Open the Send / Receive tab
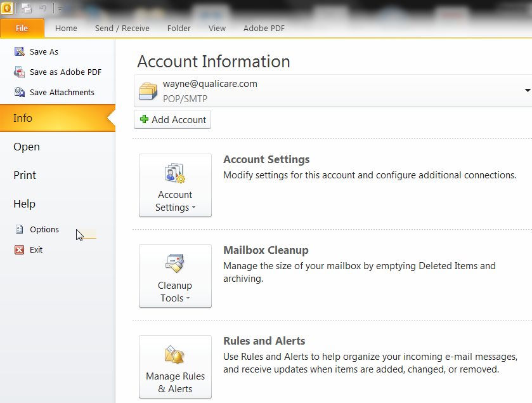This screenshot has height=403, width=532. click(122, 29)
